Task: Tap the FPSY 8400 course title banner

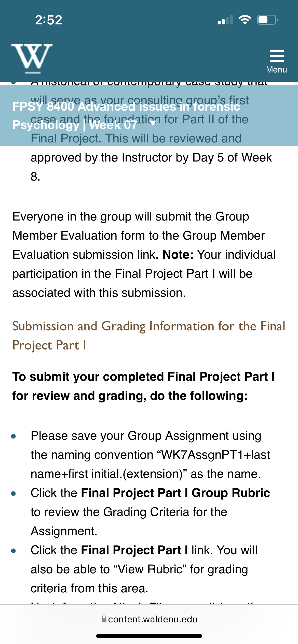Action: (x=149, y=115)
